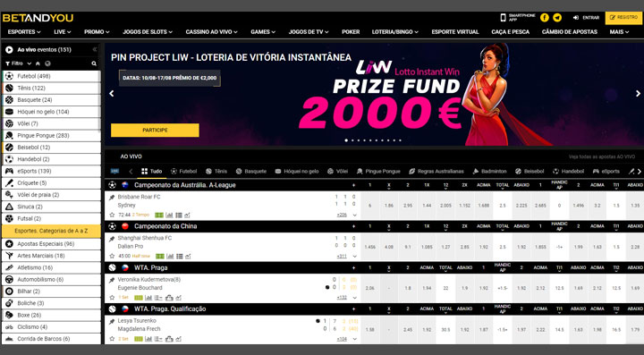Click the BETANDYOU logo
644x355 pixels.
(x=38, y=18)
